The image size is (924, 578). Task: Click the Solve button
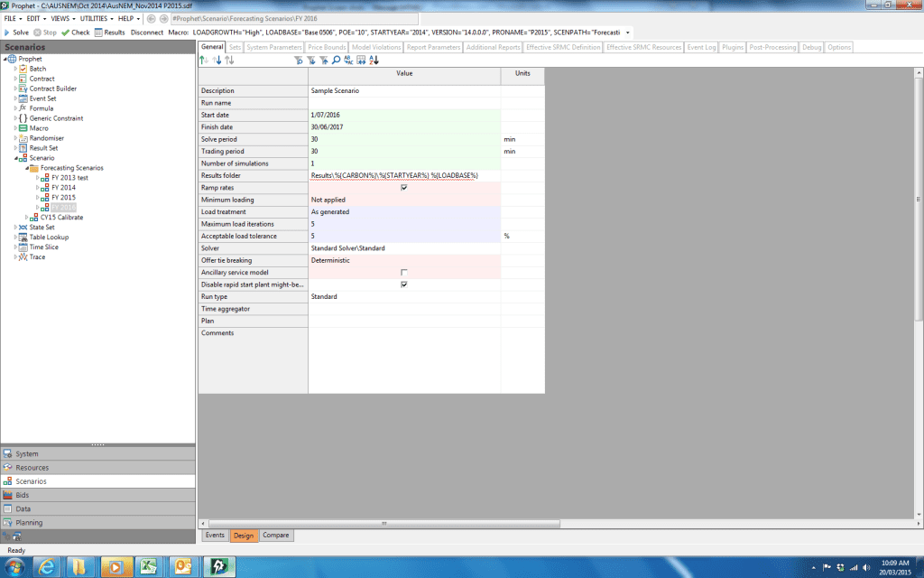(x=16, y=31)
